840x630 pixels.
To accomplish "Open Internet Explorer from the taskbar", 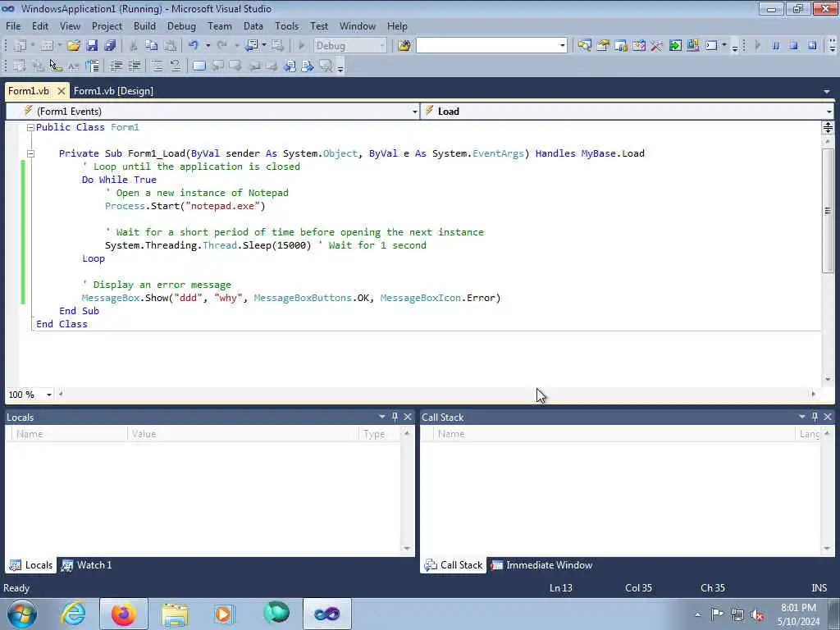I will tap(73, 614).
